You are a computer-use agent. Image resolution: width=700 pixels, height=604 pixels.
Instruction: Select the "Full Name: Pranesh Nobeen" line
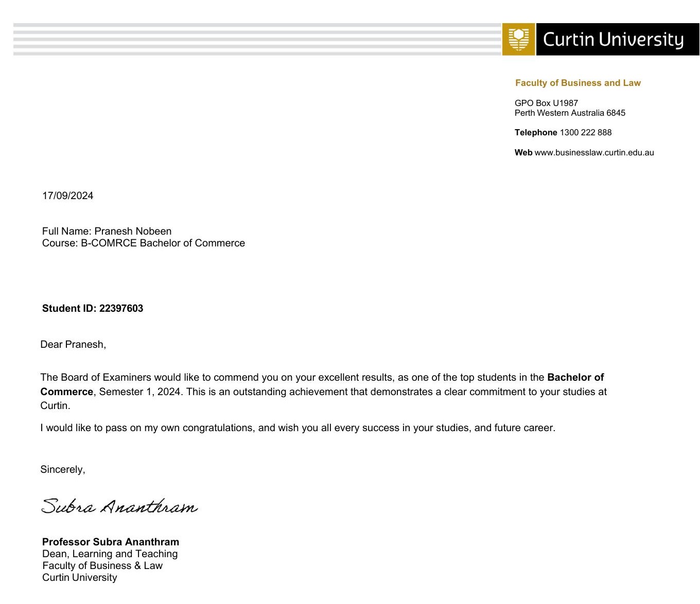(x=107, y=231)
